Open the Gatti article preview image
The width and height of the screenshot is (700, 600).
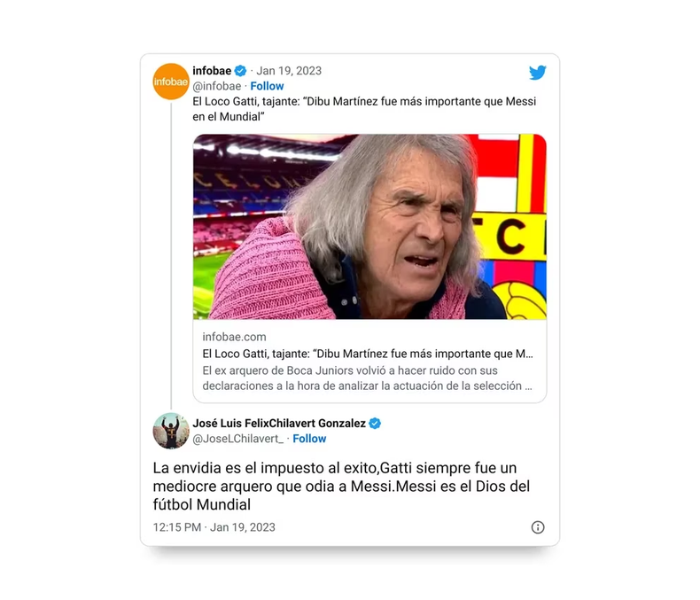click(x=369, y=227)
